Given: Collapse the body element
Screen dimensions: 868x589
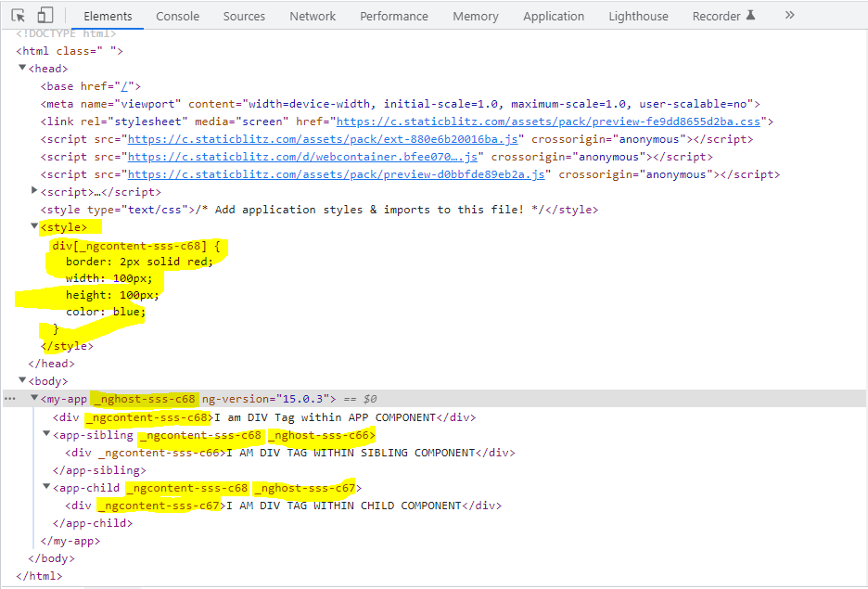Looking at the screenshot, I should pos(21,380).
